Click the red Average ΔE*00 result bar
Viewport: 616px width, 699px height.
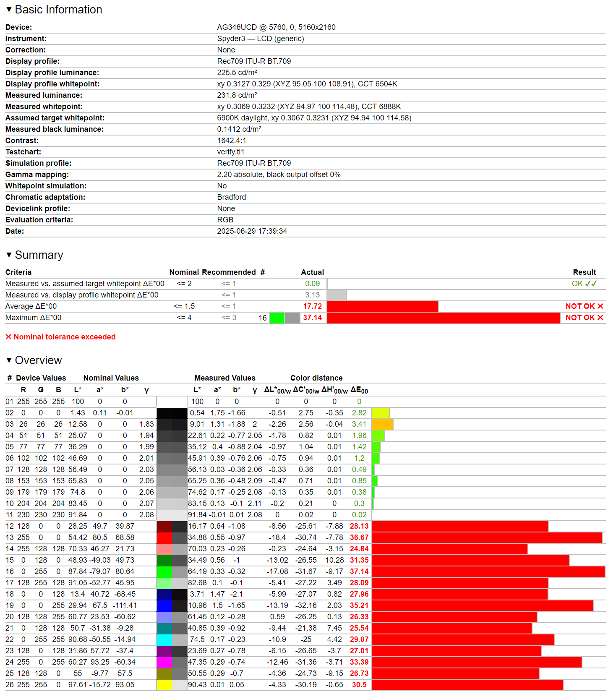click(x=382, y=307)
